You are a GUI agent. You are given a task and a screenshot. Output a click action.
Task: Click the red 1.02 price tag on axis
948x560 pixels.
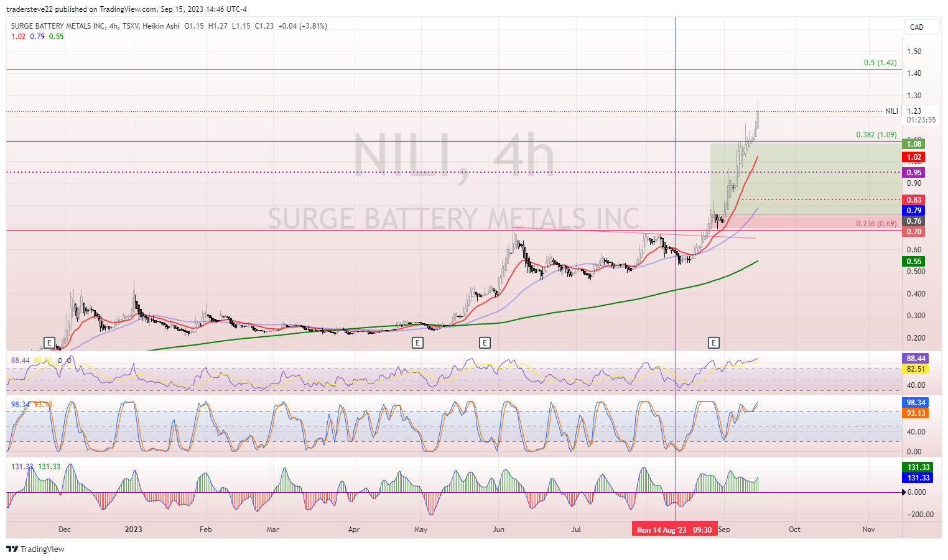914,157
